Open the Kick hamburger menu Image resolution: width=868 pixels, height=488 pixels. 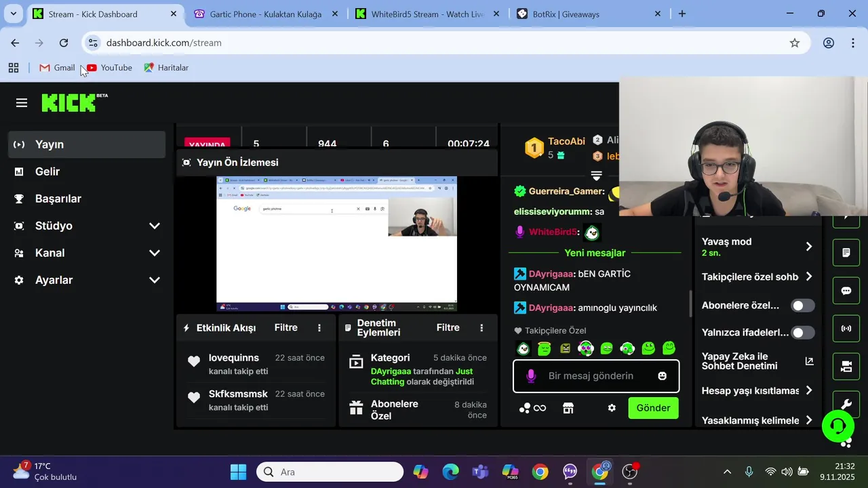coord(22,103)
